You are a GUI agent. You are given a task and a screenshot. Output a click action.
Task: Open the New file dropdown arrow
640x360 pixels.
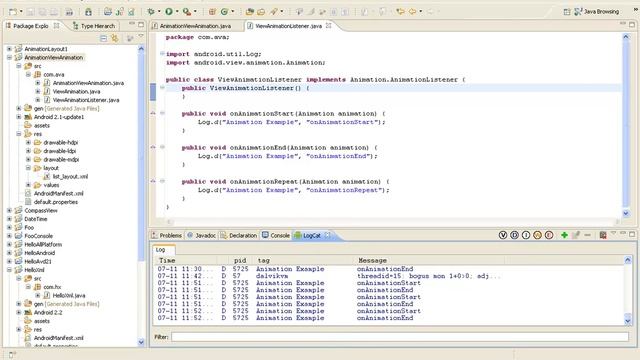[21, 12]
